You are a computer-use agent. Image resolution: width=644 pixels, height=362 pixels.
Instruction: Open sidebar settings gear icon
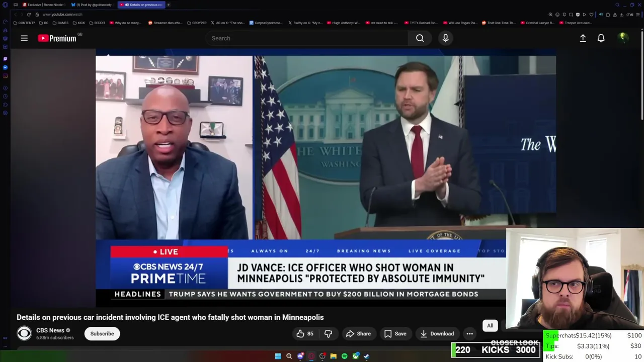tap(5, 113)
